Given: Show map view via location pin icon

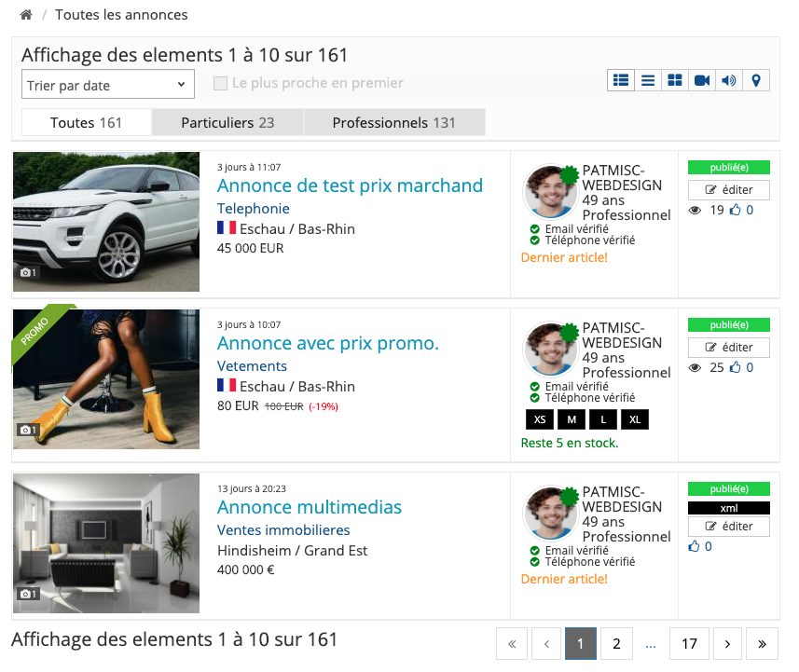Looking at the screenshot, I should (756, 81).
